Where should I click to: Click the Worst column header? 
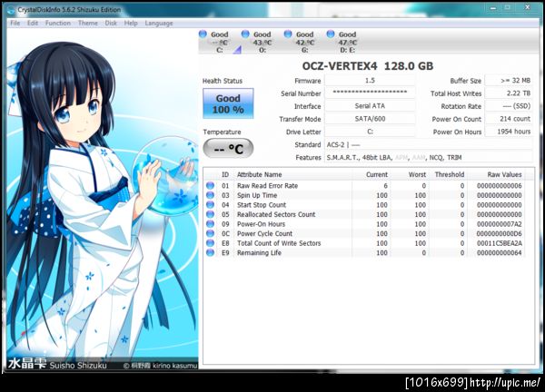417,174
